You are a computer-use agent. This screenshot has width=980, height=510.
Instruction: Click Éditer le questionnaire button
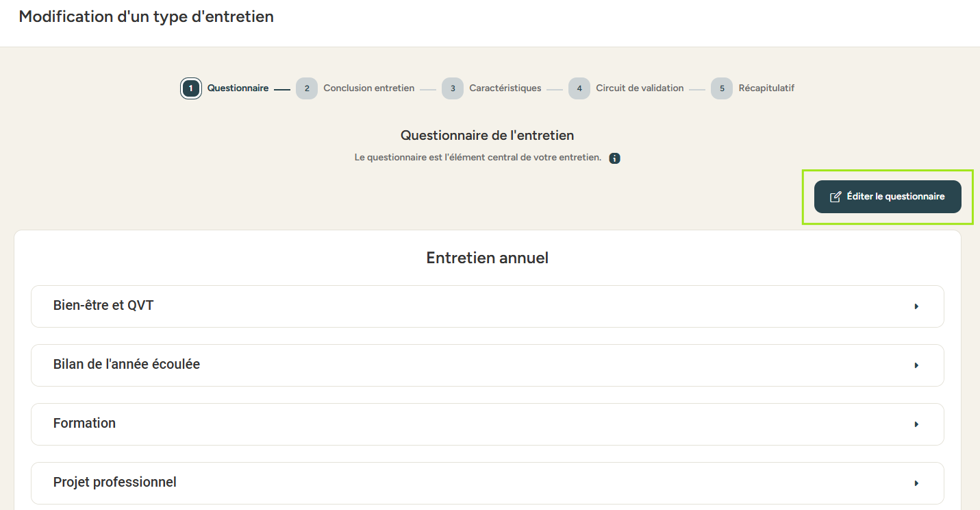(x=888, y=197)
